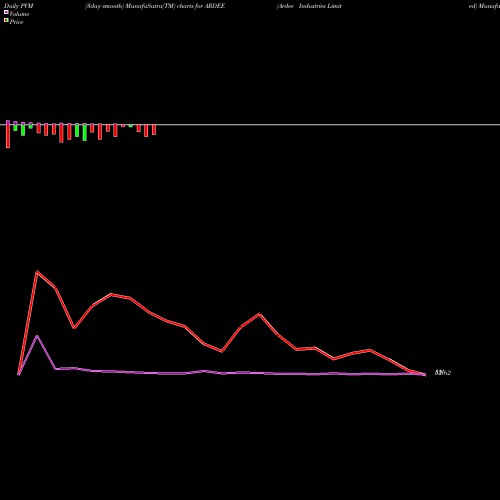Click the Volume legend color swatch
This screenshot has width=500, height=500.
coord(6,12)
